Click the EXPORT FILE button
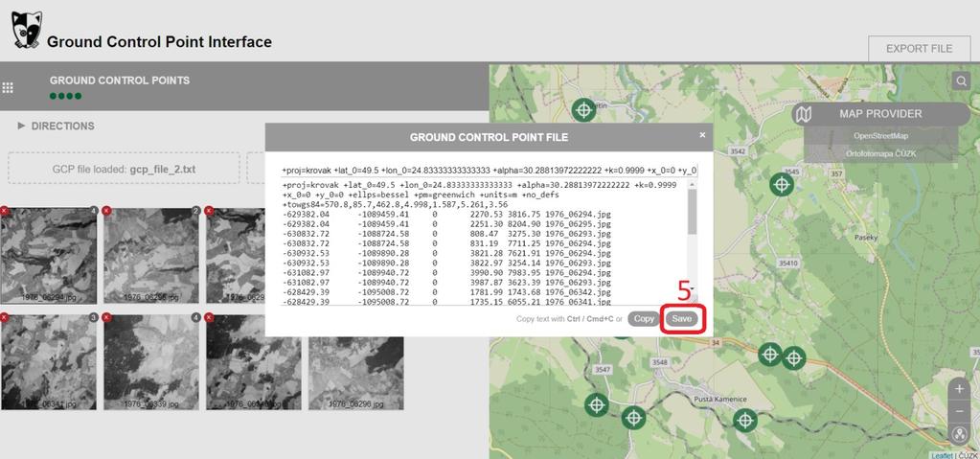 click(x=919, y=49)
